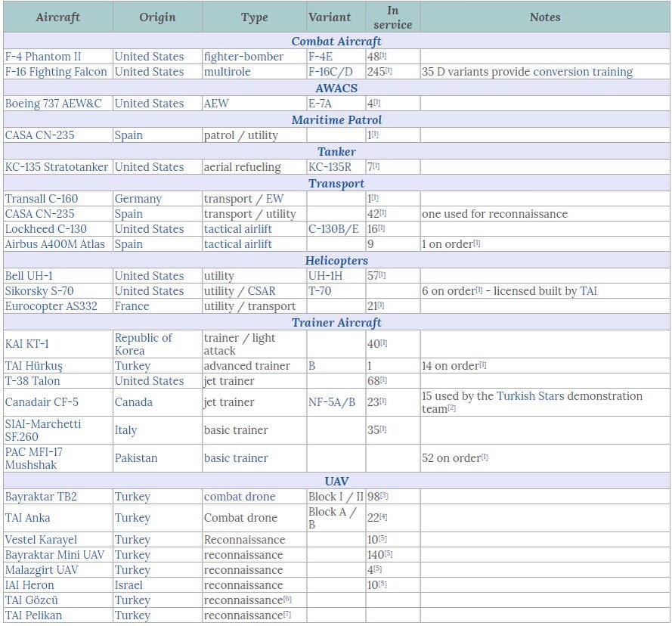The width and height of the screenshot is (672, 626).
Task: Click the TAI Hürkuş link
Action: coord(34,366)
